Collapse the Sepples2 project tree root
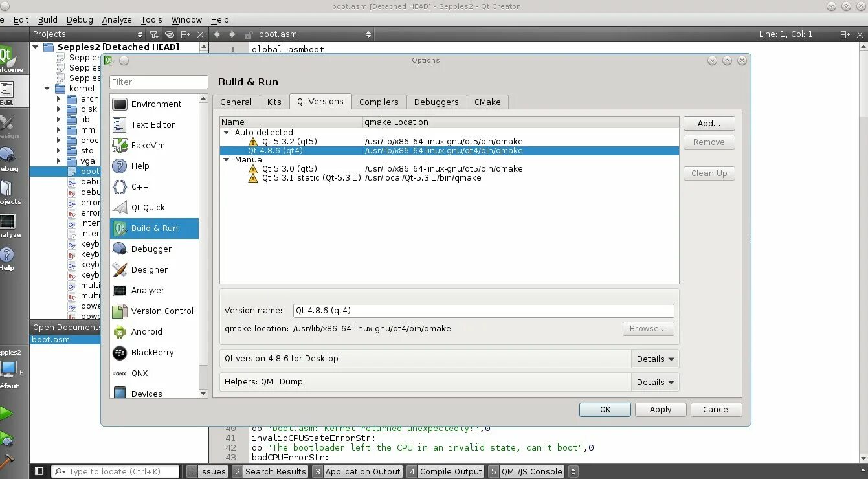This screenshot has width=868, height=479. coord(36,47)
